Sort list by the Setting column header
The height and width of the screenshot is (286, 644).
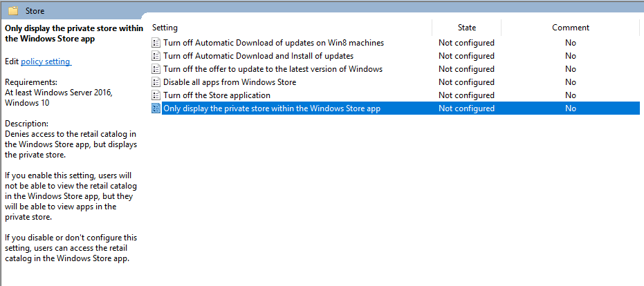[x=165, y=28]
